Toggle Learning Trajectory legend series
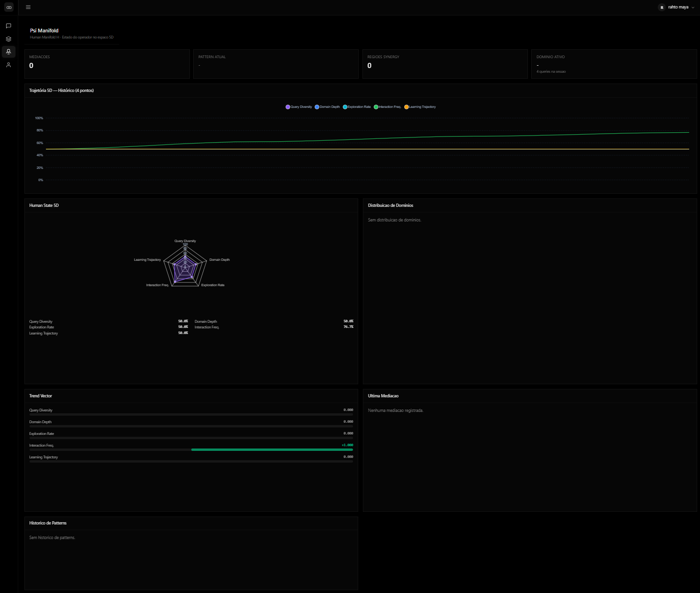The height and width of the screenshot is (593, 700). (420, 107)
